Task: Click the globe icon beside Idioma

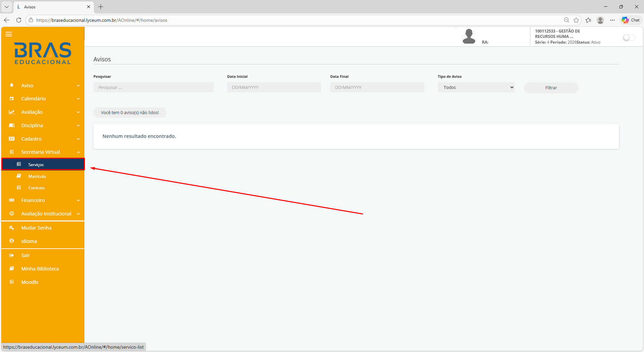Action: (12, 241)
